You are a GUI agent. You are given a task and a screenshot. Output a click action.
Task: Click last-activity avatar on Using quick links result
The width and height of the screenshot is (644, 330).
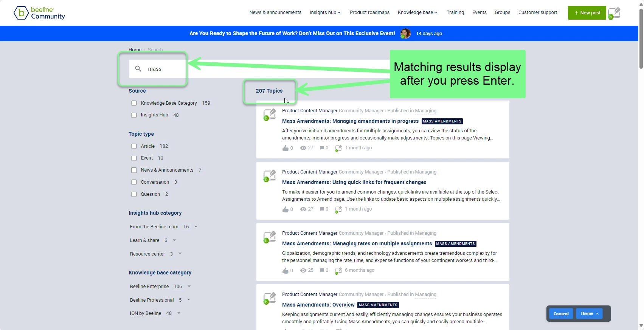coord(338,210)
